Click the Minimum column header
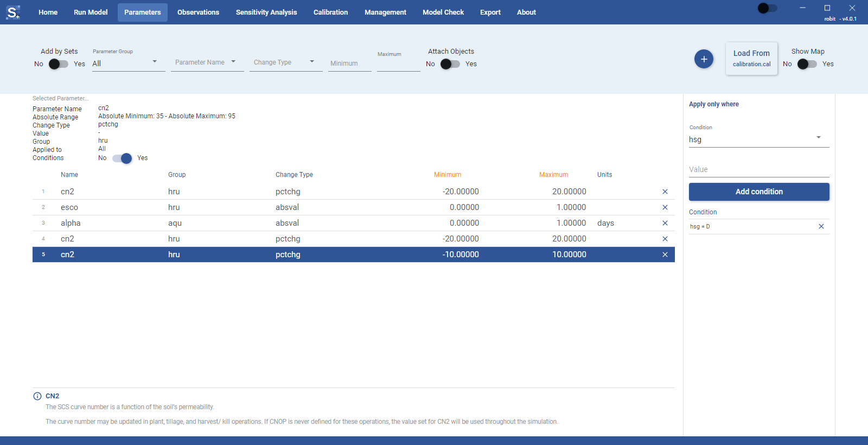The image size is (868, 445). [x=448, y=175]
